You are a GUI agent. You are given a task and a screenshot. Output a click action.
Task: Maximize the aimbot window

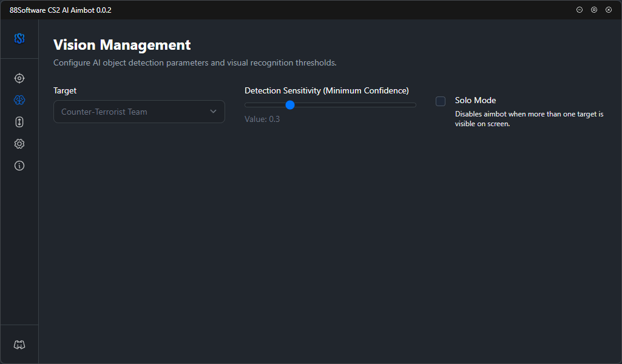(x=594, y=10)
